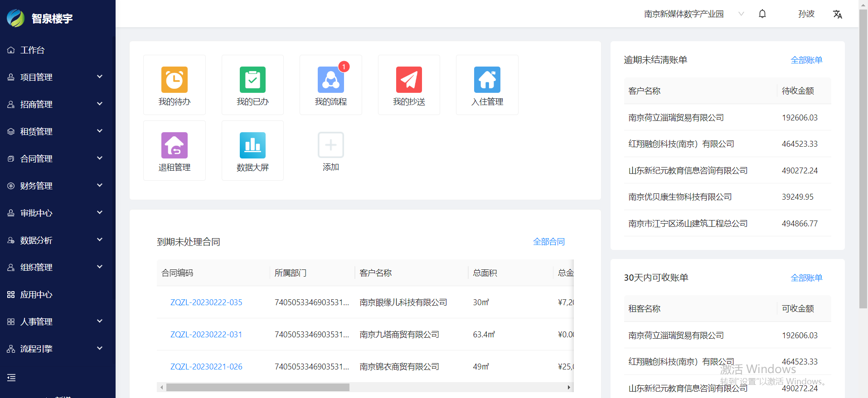Expand the 合同管理 menu chevron
Image resolution: width=868 pixels, height=398 pixels.
pyautogui.click(x=100, y=158)
